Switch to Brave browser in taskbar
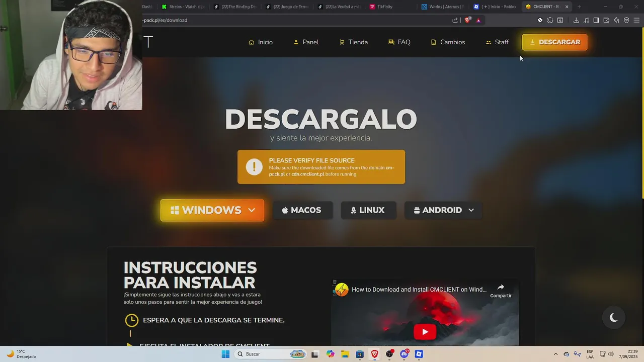This screenshot has height=362, width=644. click(x=375, y=354)
